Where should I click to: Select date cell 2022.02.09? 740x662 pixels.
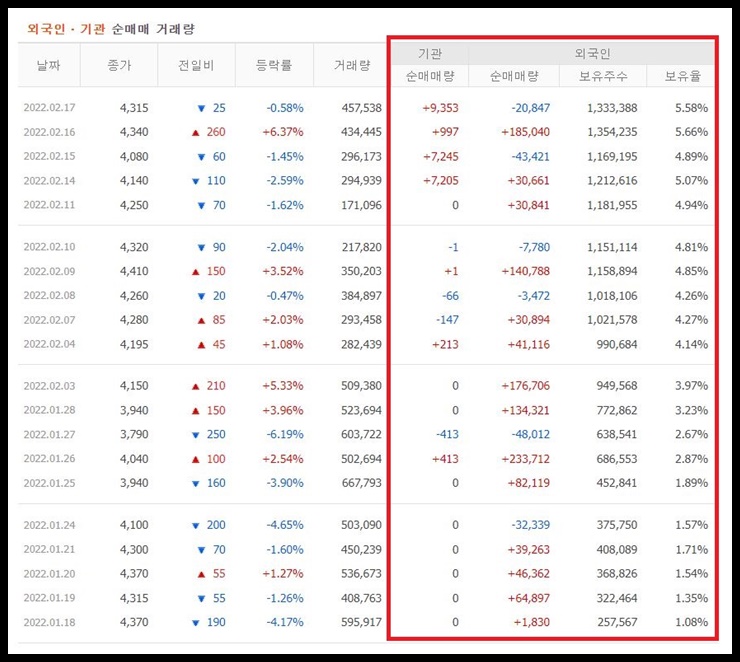pyautogui.click(x=50, y=271)
